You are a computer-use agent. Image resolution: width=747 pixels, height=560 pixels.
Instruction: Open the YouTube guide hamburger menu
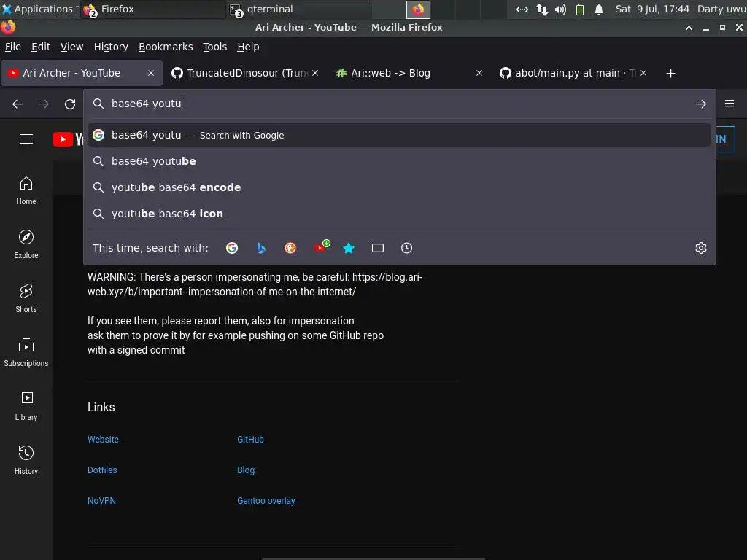click(26, 139)
